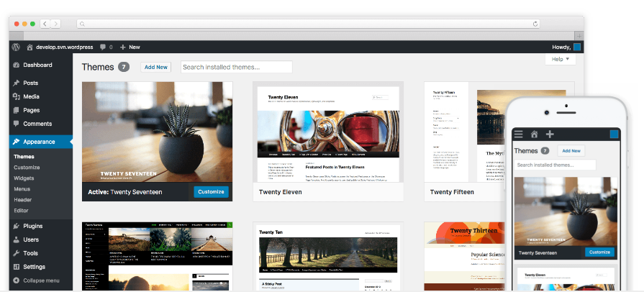Click the Add New button beside Themes
This screenshot has height=292, width=644.
(x=155, y=68)
